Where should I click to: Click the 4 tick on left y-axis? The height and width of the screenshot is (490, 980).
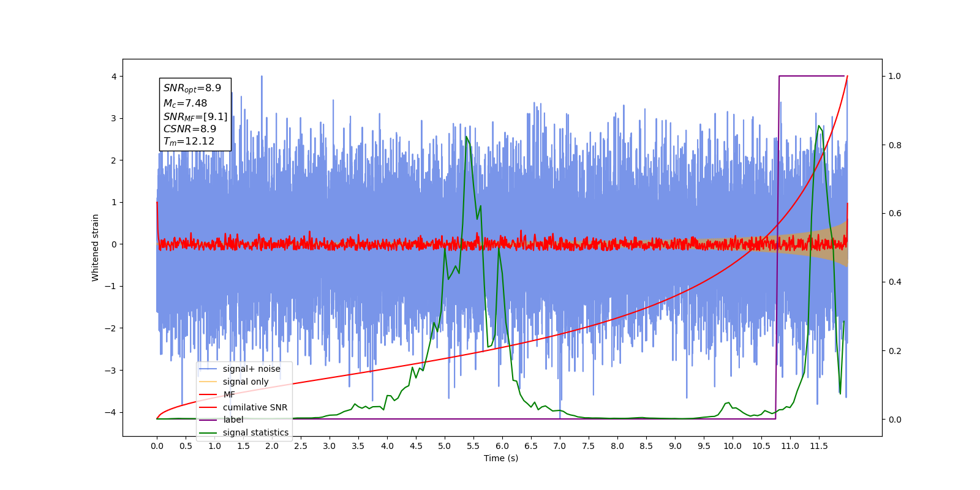click(x=114, y=77)
